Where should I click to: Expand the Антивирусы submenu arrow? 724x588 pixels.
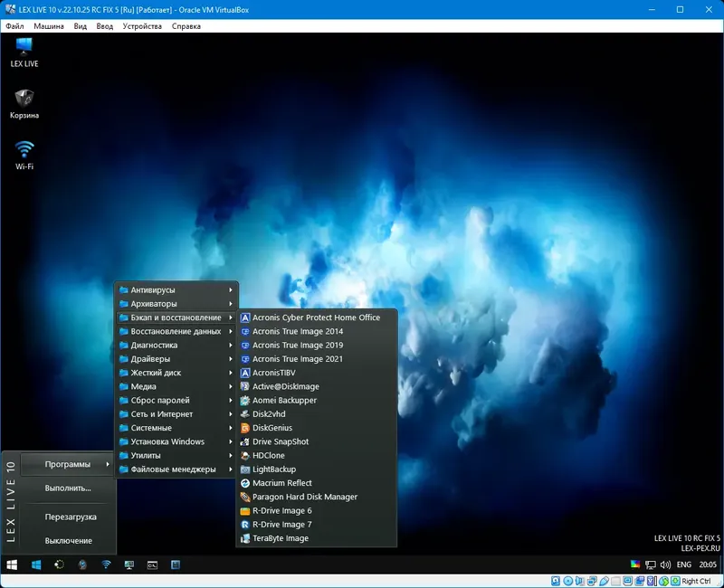tap(231, 289)
